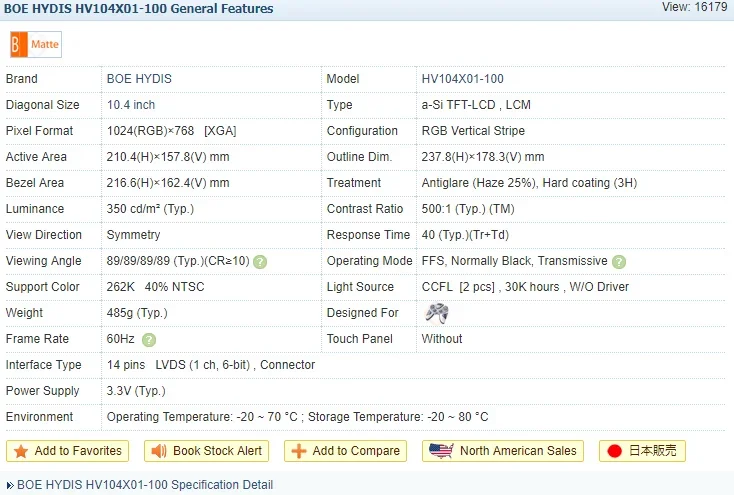
Task: Click the View: 16179 counter
Action: point(695,7)
